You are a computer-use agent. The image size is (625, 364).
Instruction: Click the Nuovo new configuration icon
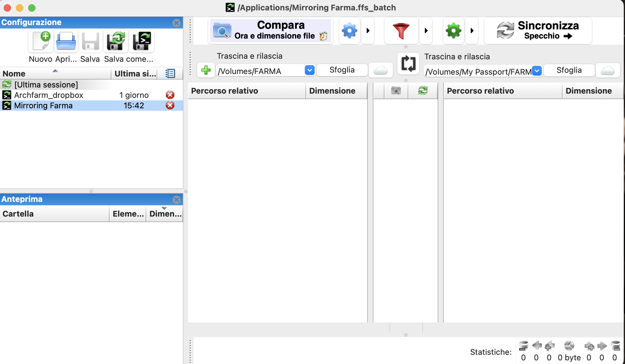pyautogui.click(x=41, y=41)
